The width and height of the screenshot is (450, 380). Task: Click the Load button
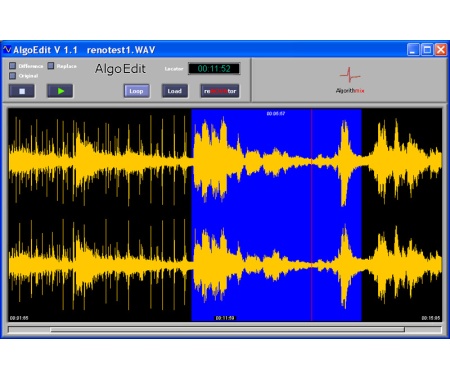coord(175,91)
